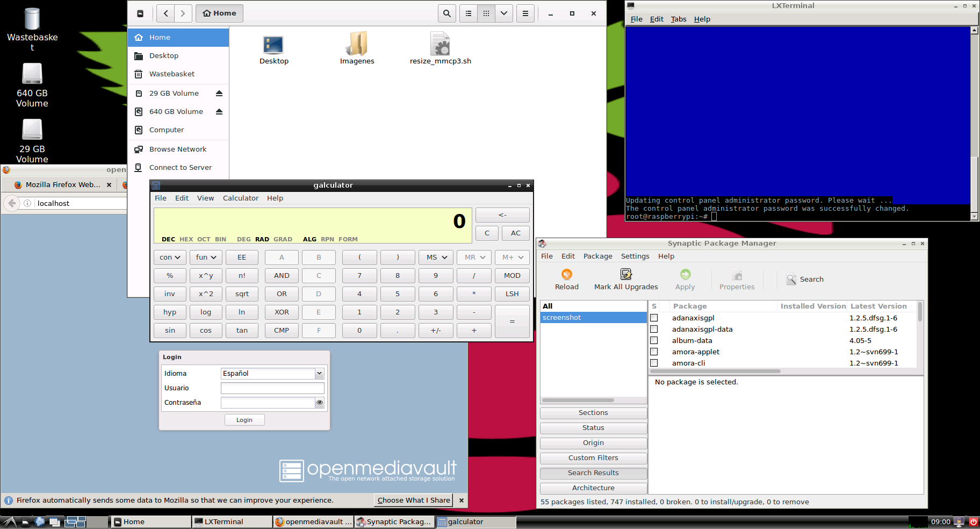Click the power button in system tray
980x529 pixels.
(x=973, y=521)
